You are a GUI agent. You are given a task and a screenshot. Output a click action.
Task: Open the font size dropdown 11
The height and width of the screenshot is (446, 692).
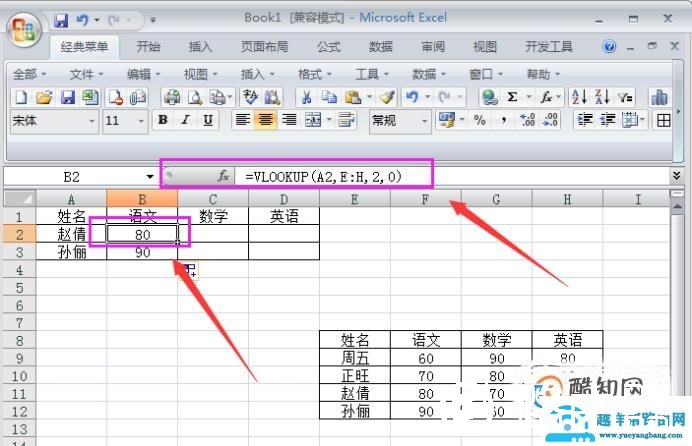click(141, 120)
